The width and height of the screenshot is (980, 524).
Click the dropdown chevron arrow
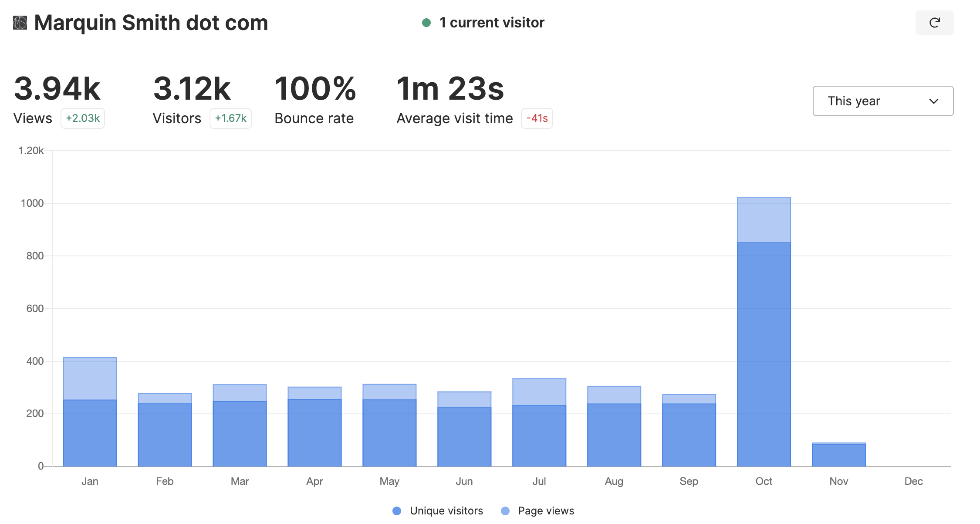[x=933, y=101]
